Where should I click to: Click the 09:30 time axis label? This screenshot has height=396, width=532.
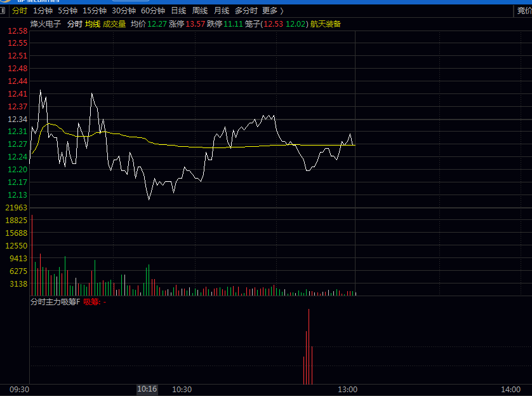[x=19, y=390]
